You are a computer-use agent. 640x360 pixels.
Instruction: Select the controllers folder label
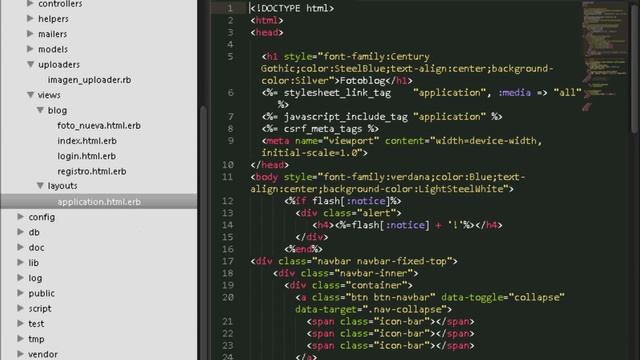coord(60,4)
